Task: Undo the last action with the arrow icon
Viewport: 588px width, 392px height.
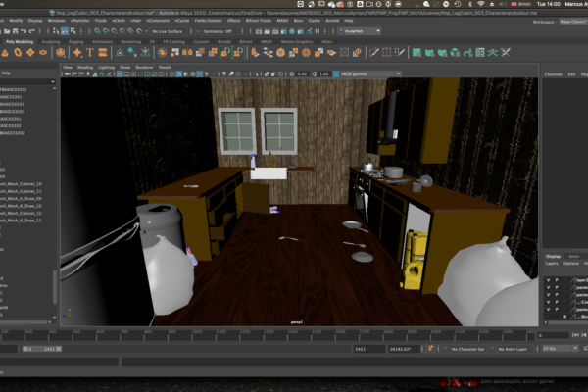Action: [24, 31]
